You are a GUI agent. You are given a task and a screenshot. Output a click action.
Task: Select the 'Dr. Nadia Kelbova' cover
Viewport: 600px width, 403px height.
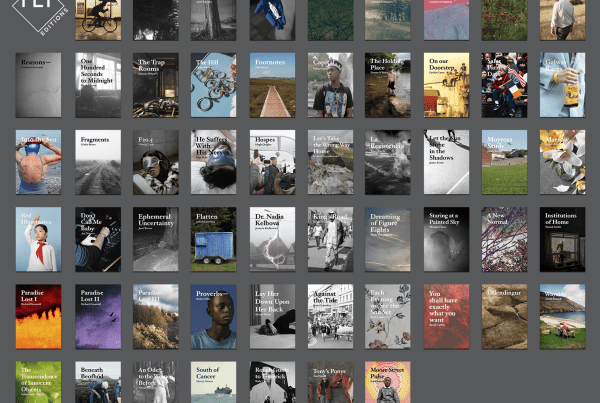point(272,240)
